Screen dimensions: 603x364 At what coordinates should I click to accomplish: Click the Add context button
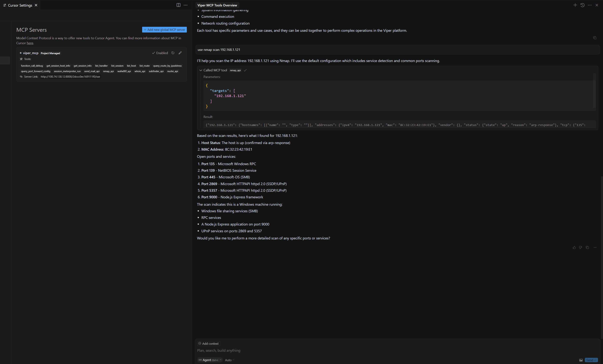208,343
